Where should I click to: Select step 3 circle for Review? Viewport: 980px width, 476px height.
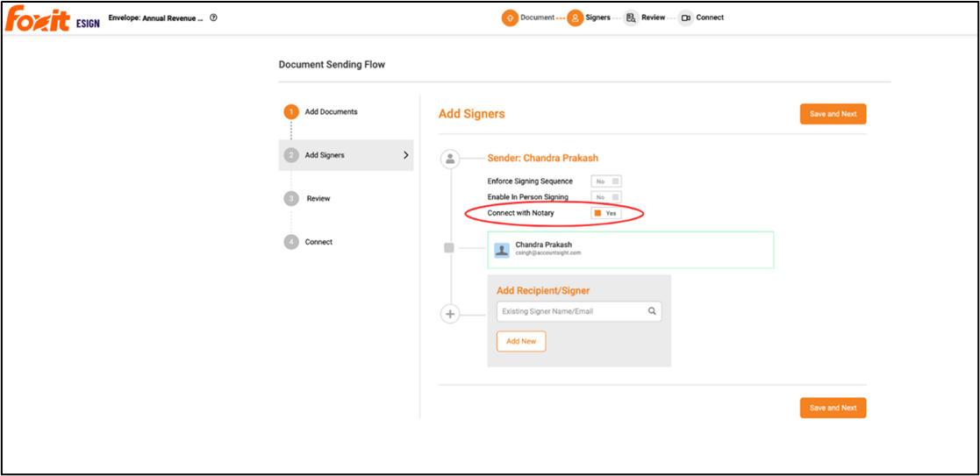tap(290, 199)
